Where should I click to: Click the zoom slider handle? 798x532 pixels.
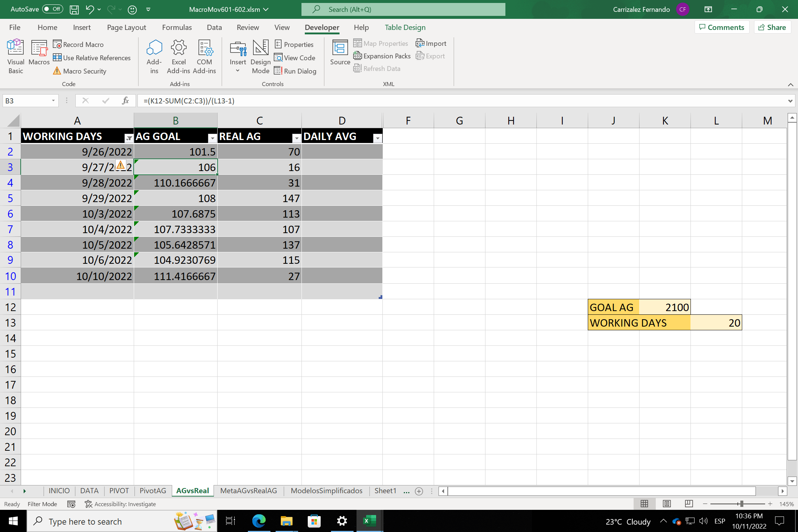click(x=741, y=504)
